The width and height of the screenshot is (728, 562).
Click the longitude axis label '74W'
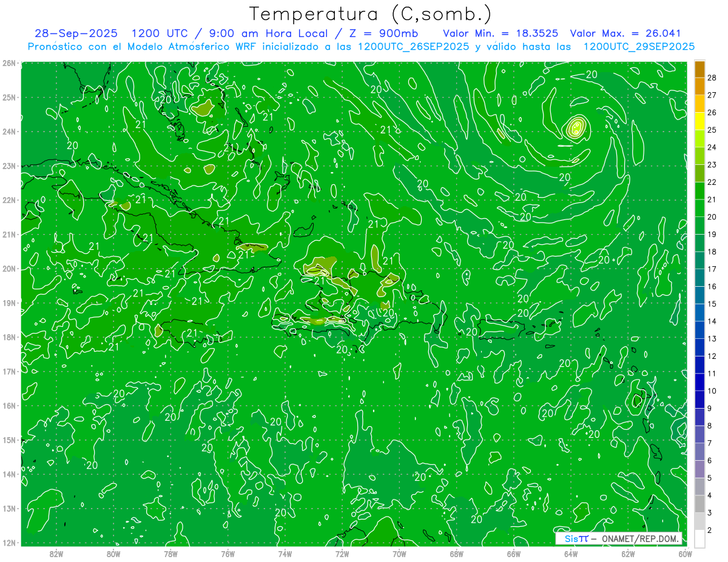tap(285, 554)
